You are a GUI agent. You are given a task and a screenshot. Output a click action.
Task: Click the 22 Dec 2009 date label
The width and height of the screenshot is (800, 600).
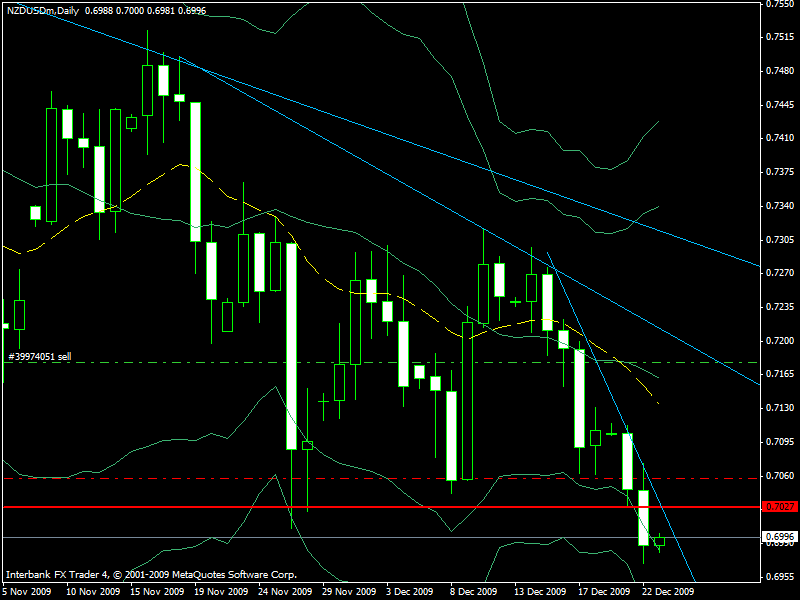[667, 591]
